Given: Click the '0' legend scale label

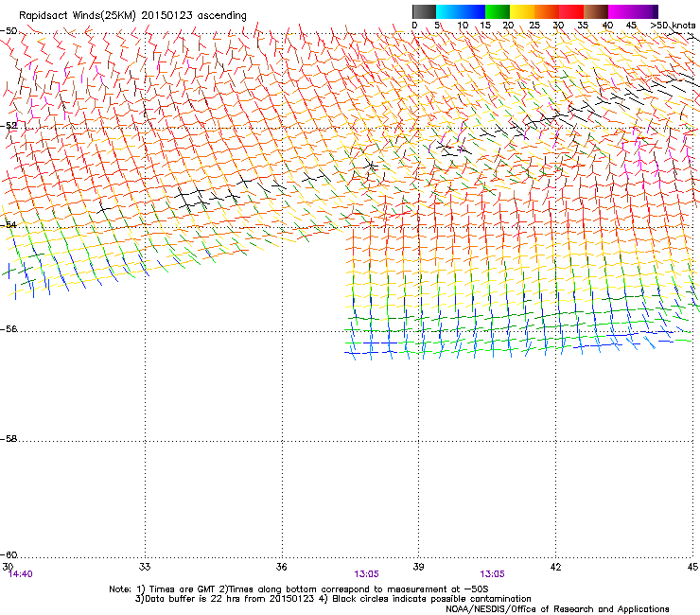Looking at the screenshot, I should [414, 25].
